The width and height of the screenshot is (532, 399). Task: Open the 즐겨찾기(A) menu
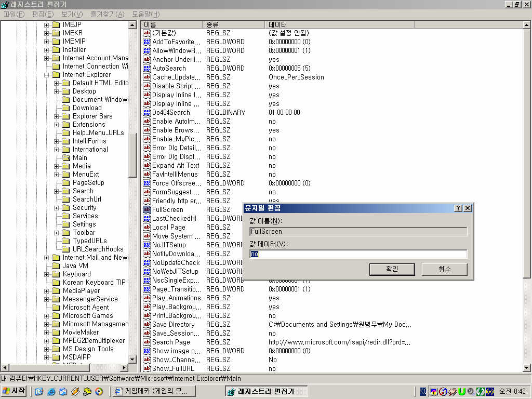click(x=107, y=14)
